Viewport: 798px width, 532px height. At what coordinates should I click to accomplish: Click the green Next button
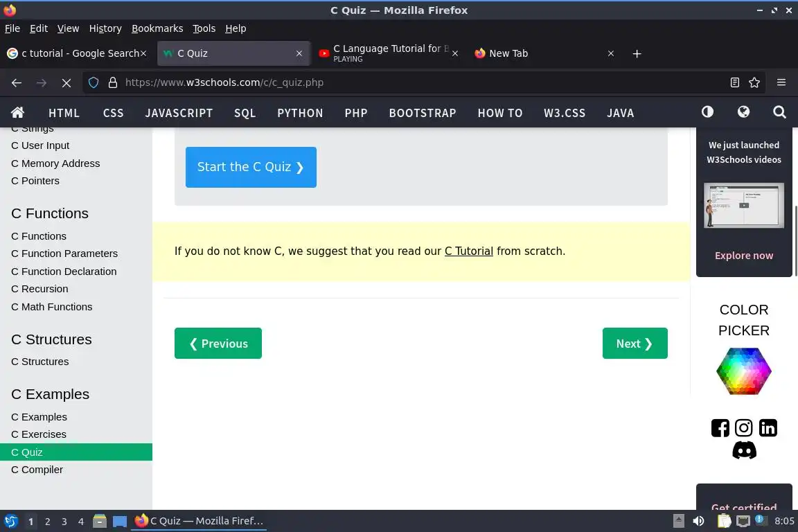[635, 344]
